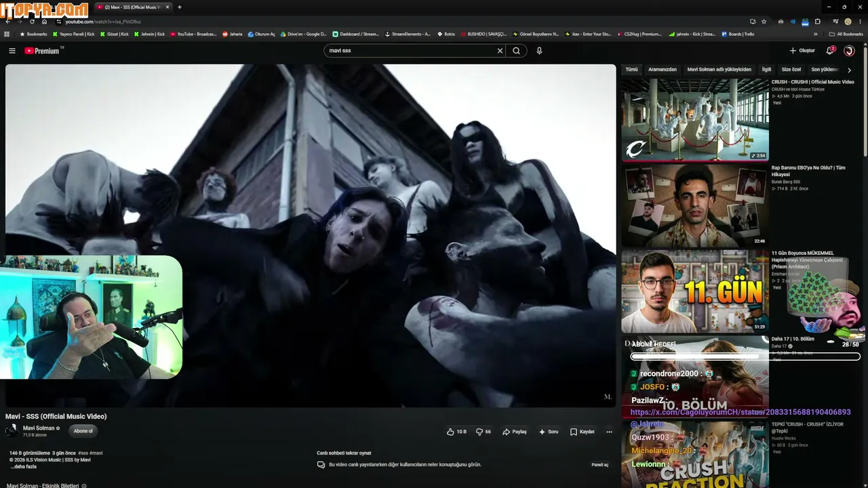Like the video with thumbs-up 10 B
868x488 pixels.
(456, 432)
